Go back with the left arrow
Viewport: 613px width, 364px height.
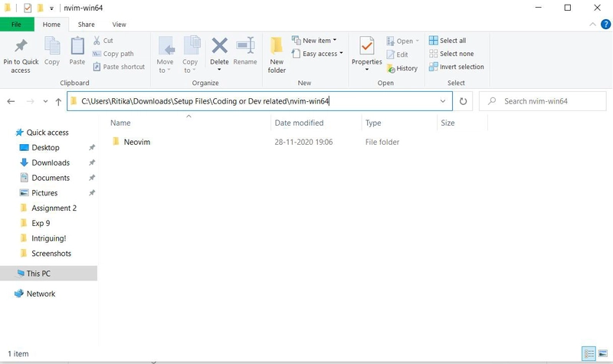(x=11, y=101)
